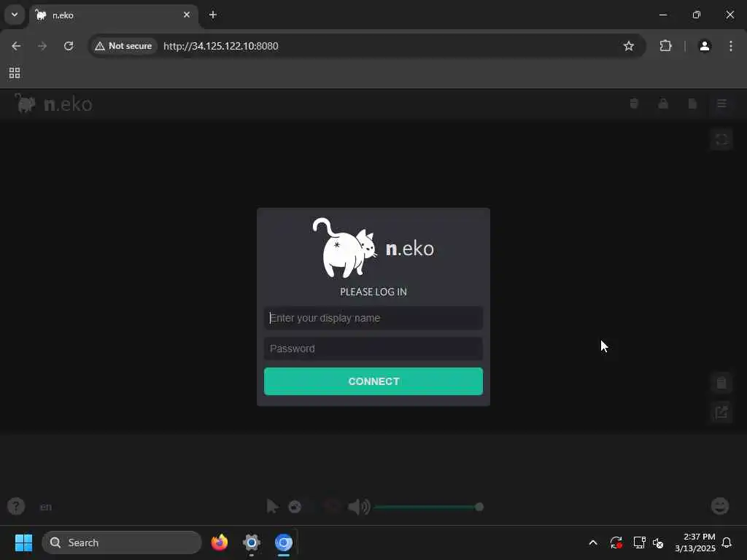
Task: Click the dimmed red icon left of speaker
Action: tap(332, 506)
